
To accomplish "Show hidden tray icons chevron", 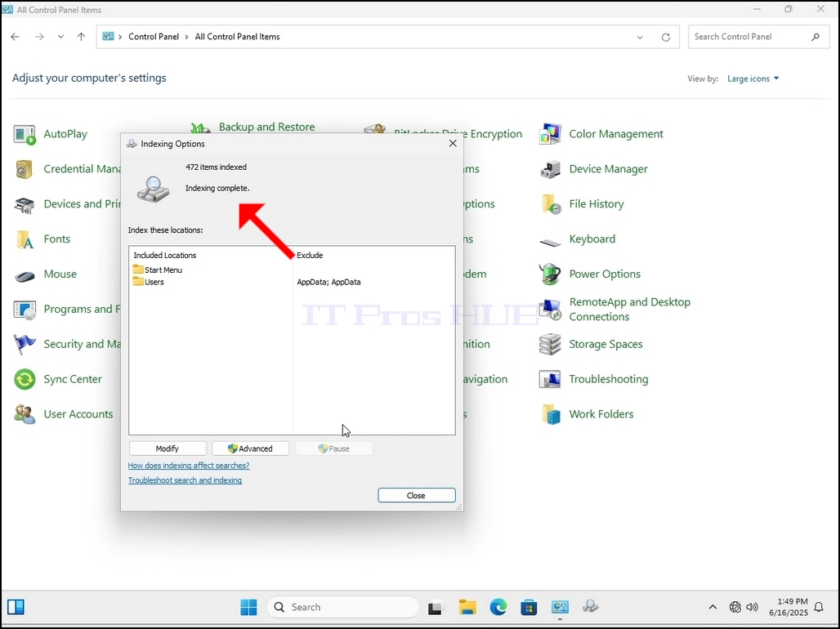I will (713, 607).
